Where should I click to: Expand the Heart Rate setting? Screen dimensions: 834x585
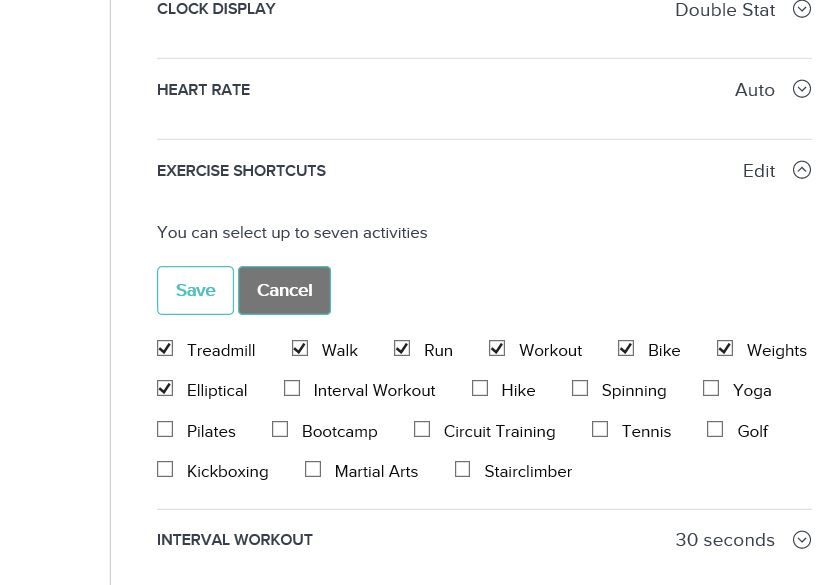802,89
